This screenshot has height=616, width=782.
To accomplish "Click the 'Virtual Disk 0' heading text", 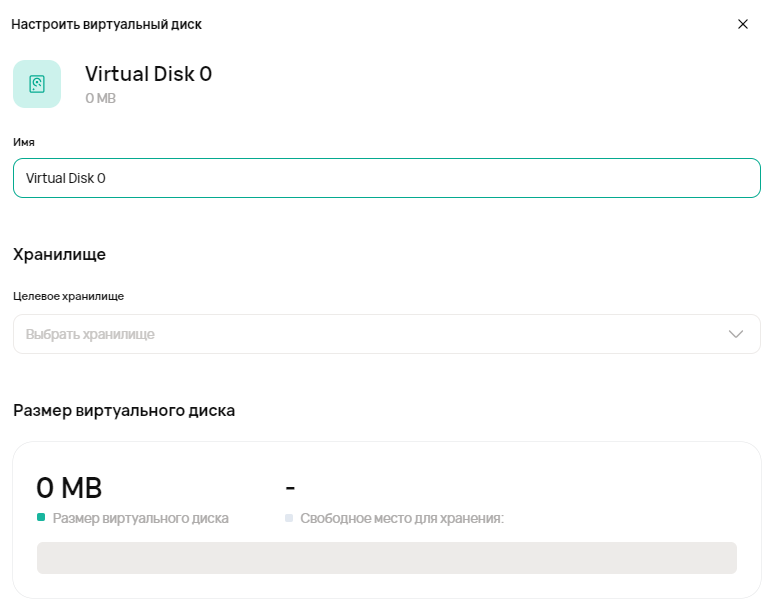I will pyautogui.click(x=148, y=74).
